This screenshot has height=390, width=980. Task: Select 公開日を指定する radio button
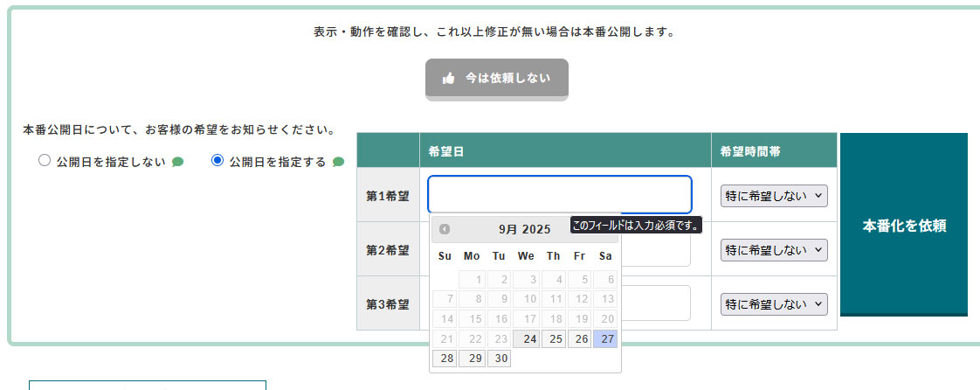[x=217, y=161]
